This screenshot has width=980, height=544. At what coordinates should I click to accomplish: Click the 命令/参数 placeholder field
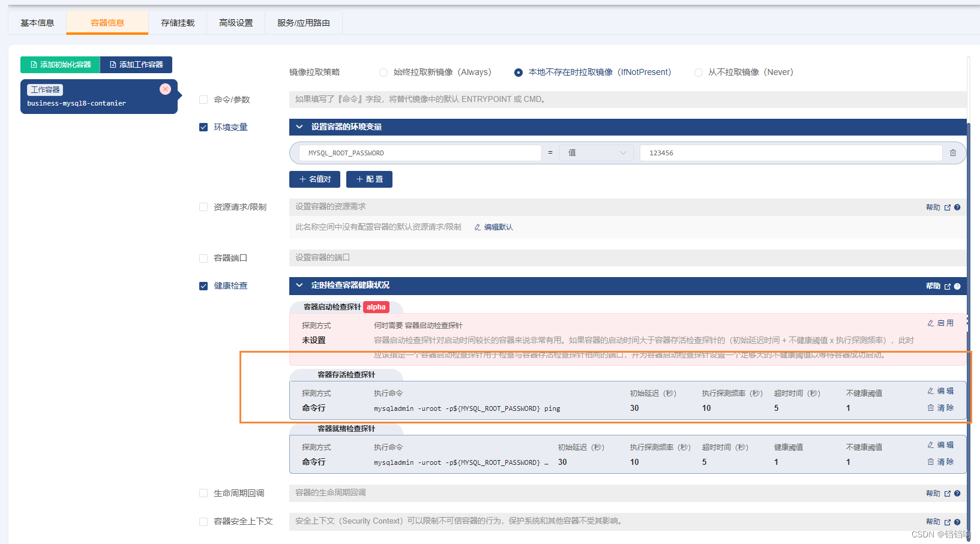click(x=628, y=100)
